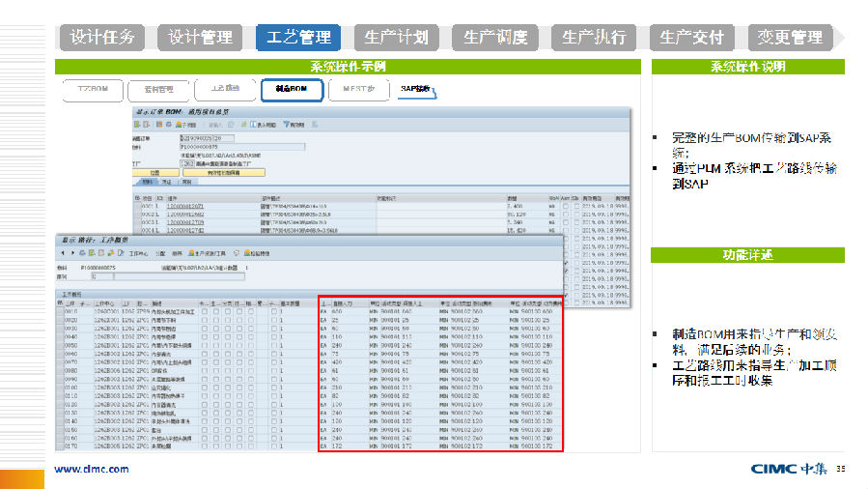Select operation row 0050 in routing table
868x489 pixels.
click(70, 344)
